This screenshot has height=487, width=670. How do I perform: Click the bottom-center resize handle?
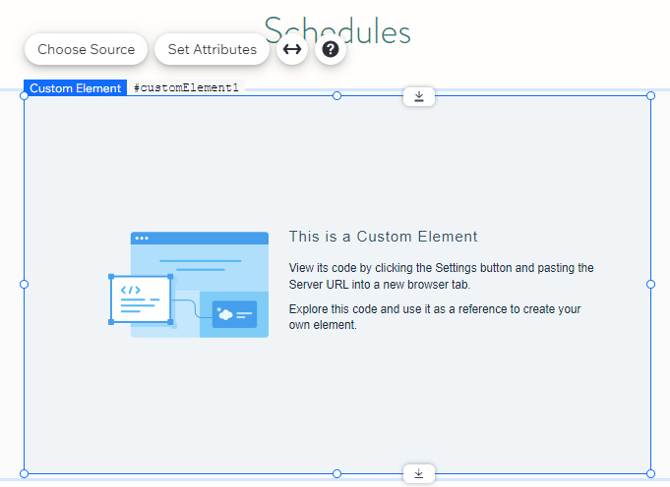[x=337, y=473]
